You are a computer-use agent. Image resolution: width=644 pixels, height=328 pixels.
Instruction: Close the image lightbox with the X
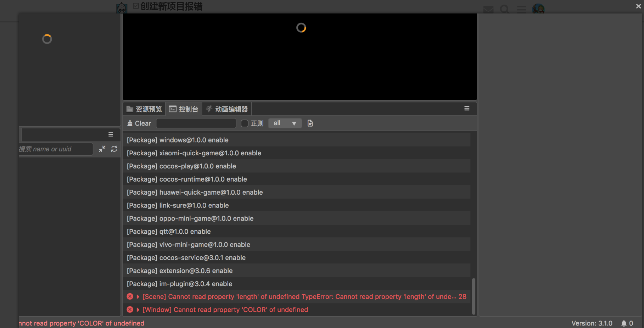click(x=638, y=6)
